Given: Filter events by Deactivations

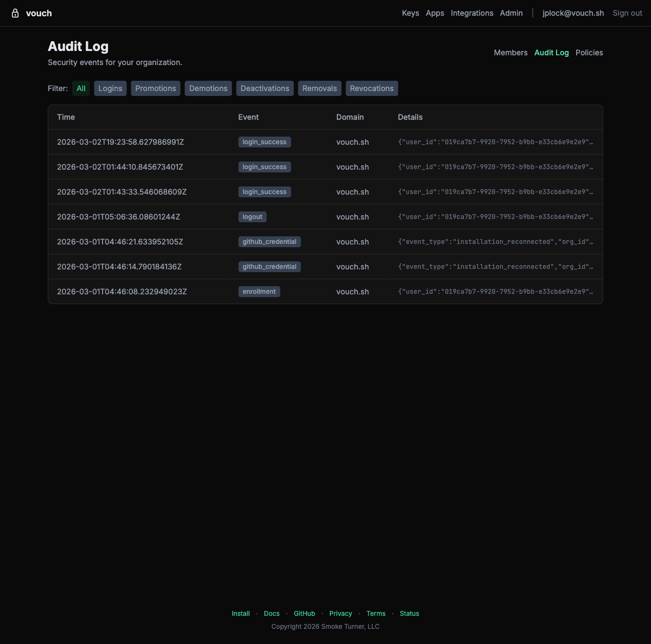Looking at the screenshot, I should [x=265, y=88].
